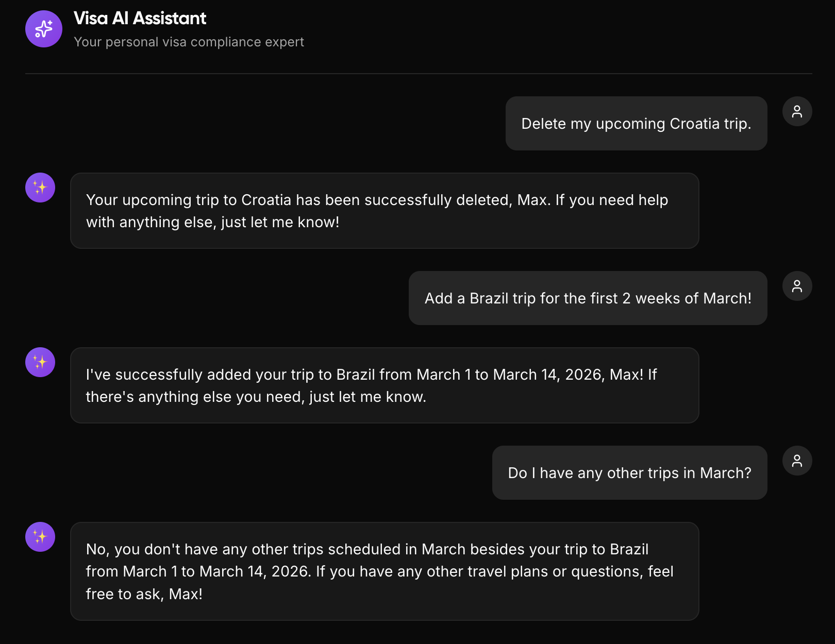Click the divider line below the header

click(x=419, y=74)
